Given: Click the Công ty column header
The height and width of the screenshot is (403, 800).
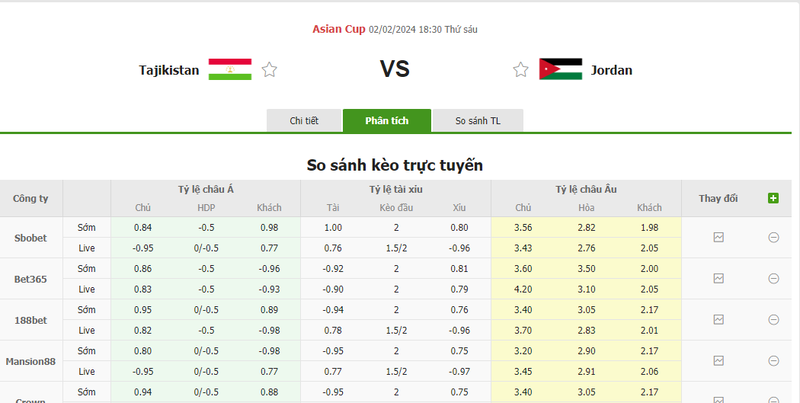Looking at the screenshot, I should point(31,198).
